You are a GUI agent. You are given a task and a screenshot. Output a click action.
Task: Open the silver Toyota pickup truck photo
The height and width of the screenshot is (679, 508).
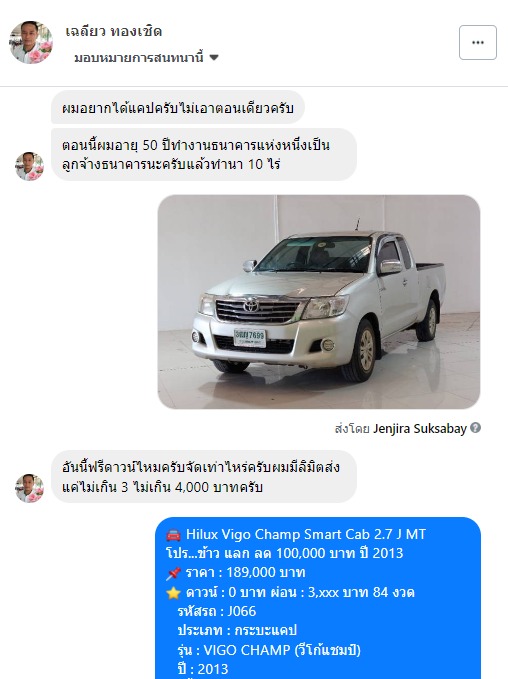(319, 301)
